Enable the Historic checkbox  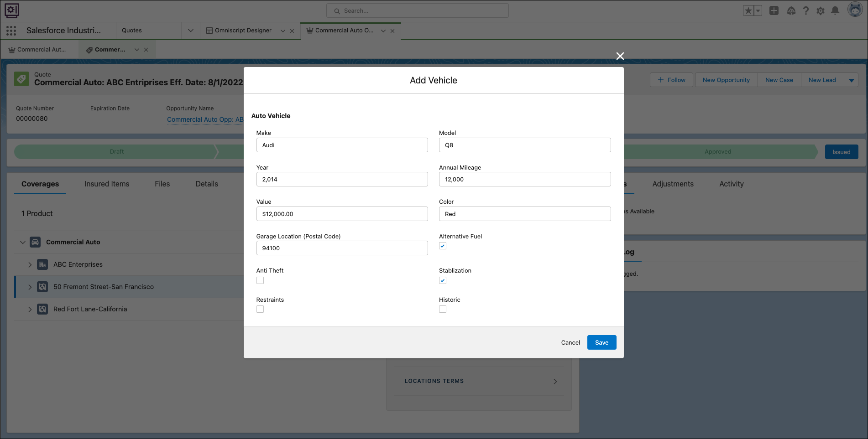pyautogui.click(x=443, y=309)
